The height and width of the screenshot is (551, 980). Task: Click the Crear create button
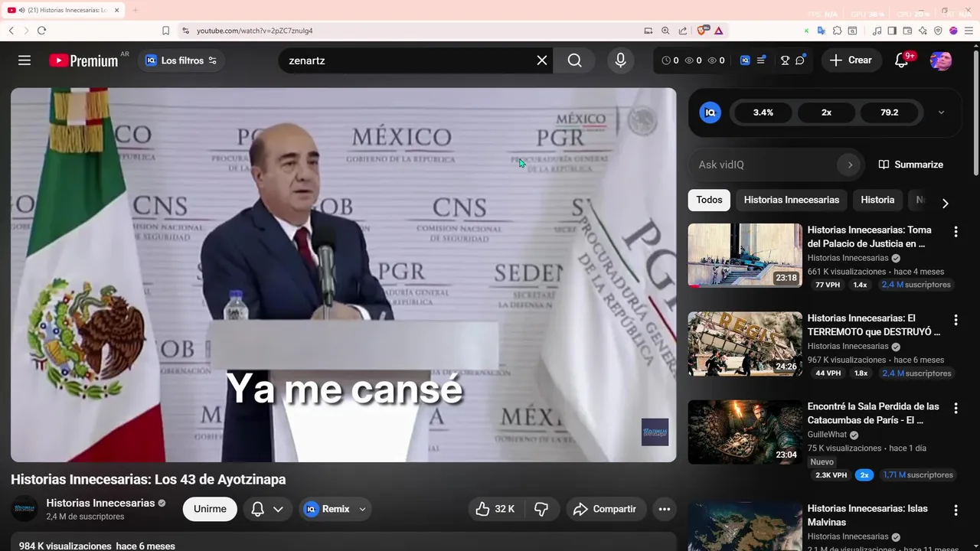point(851,60)
